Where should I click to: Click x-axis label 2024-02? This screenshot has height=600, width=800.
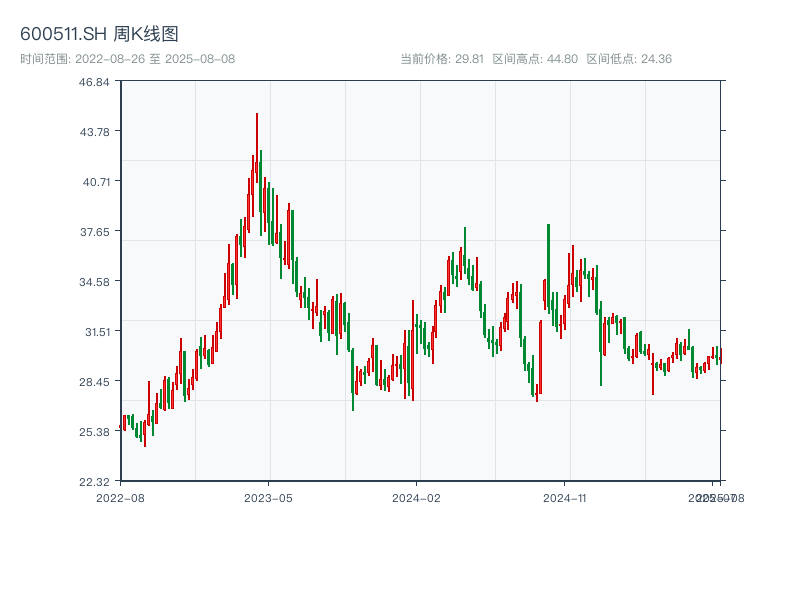[x=416, y=498]
